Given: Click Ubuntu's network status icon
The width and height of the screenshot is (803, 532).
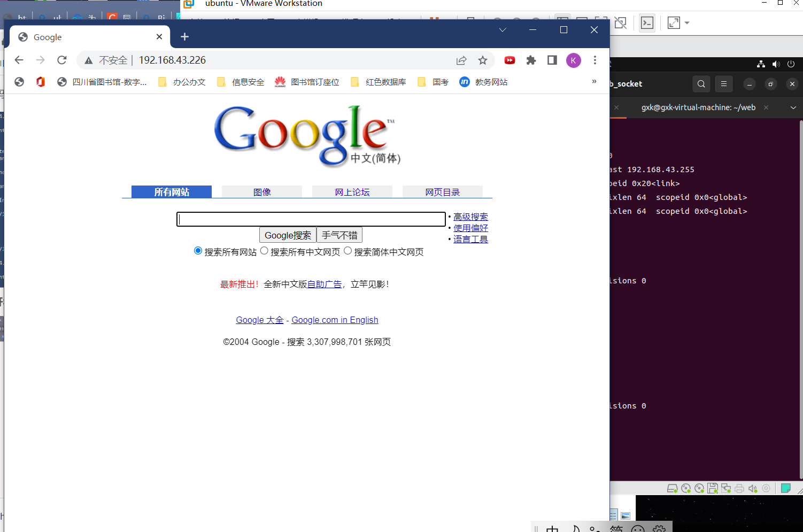Looking at the screenshot, I should tap(761, 64).
